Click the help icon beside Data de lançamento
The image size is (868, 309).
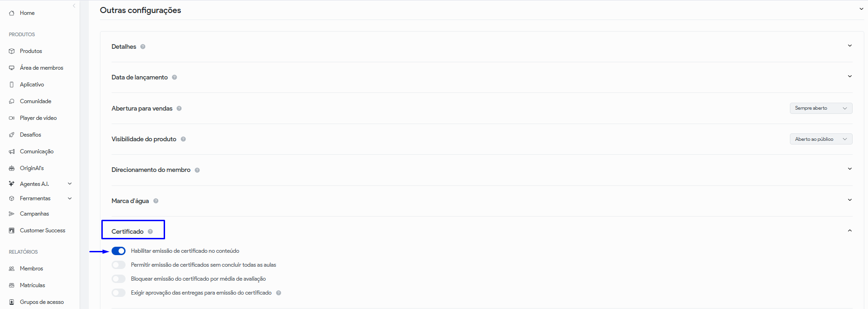174,78
